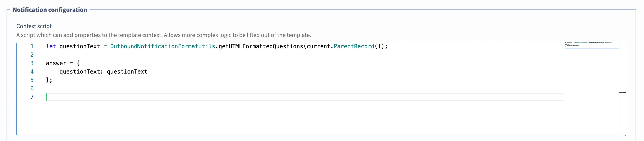Viewport: 644px width, 141px height.
Task: Click line number 3 in gutter
Action: coord(32,63)
